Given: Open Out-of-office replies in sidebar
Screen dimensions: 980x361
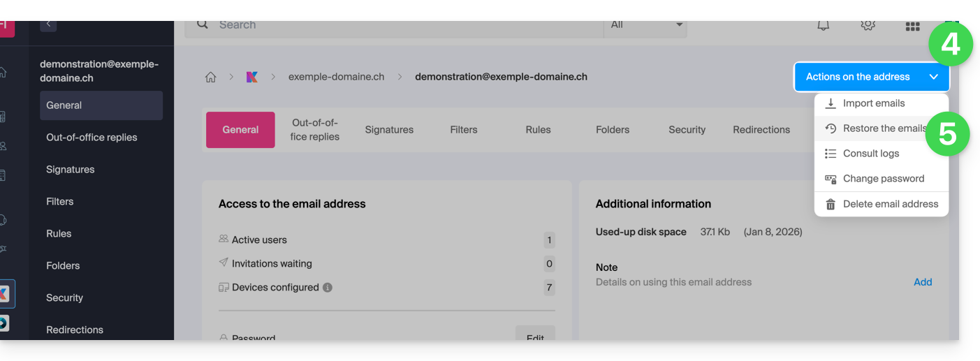Looking at the screenshot, I should 92,138.
